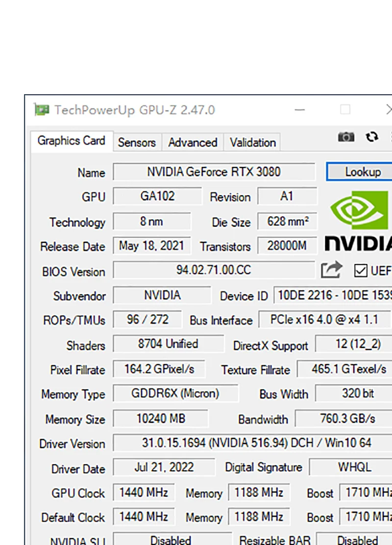Click the refresh arrows icon
The width and height of the screenshot is (392, 545).
pyautogui.click(x=372, y=136)
